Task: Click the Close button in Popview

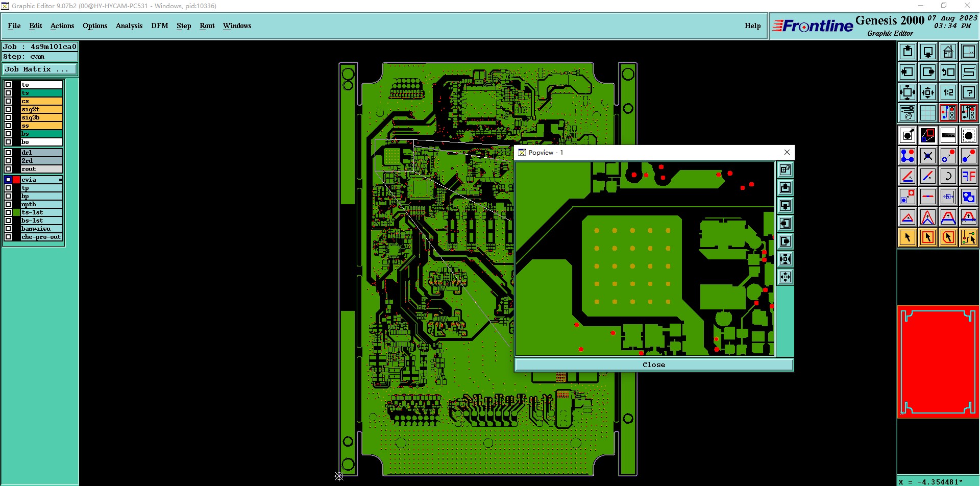Action: pos(654,364)
